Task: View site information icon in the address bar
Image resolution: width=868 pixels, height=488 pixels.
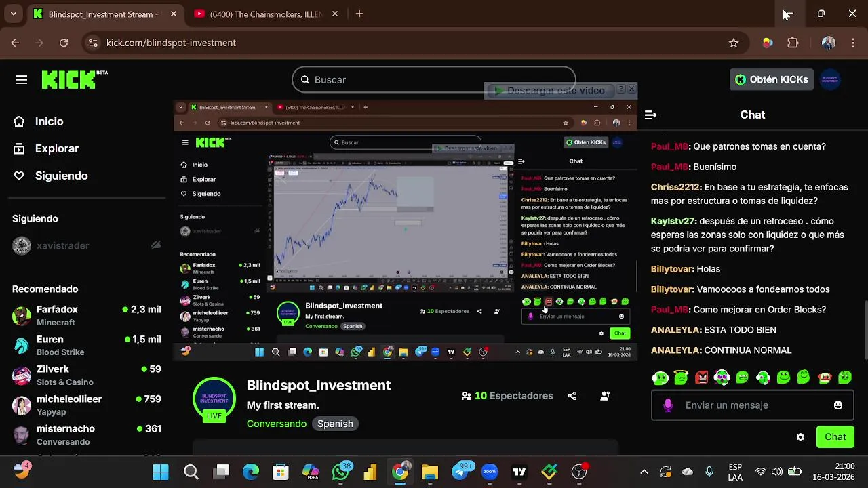Action: 93,43
